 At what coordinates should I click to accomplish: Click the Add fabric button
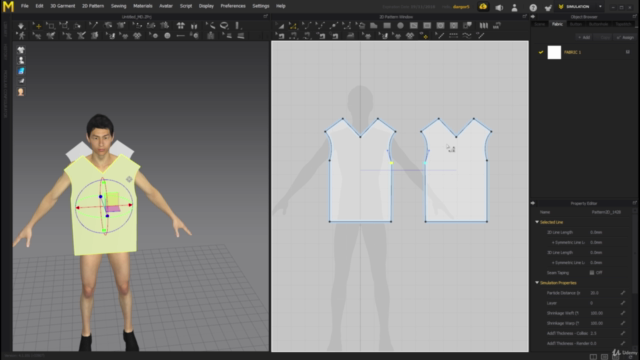point(584,38)
